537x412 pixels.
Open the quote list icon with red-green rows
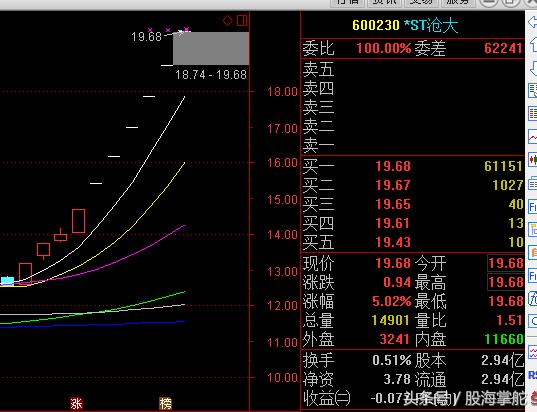click(533, 113)
